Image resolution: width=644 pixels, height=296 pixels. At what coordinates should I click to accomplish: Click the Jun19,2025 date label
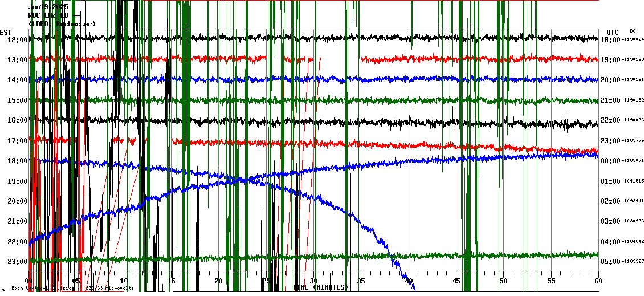click(48, 7)
